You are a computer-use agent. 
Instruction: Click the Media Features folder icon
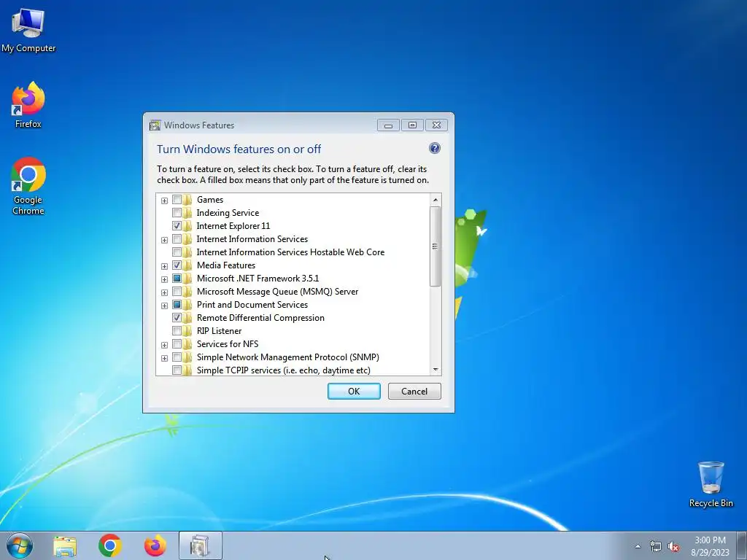[x=187, y=265]
